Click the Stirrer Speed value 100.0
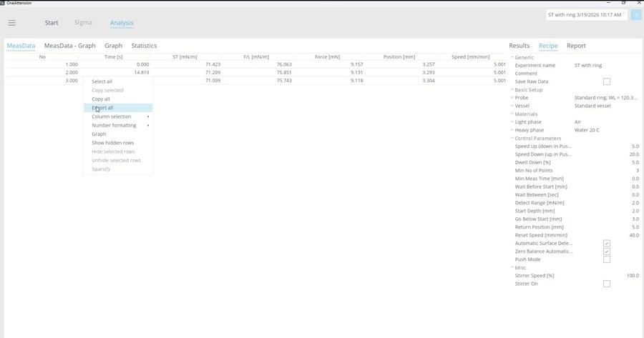 pos(633,276)
